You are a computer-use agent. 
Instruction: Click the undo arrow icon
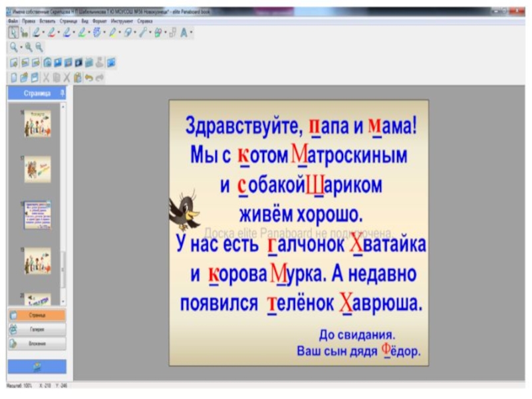click(x=89, y=77)
